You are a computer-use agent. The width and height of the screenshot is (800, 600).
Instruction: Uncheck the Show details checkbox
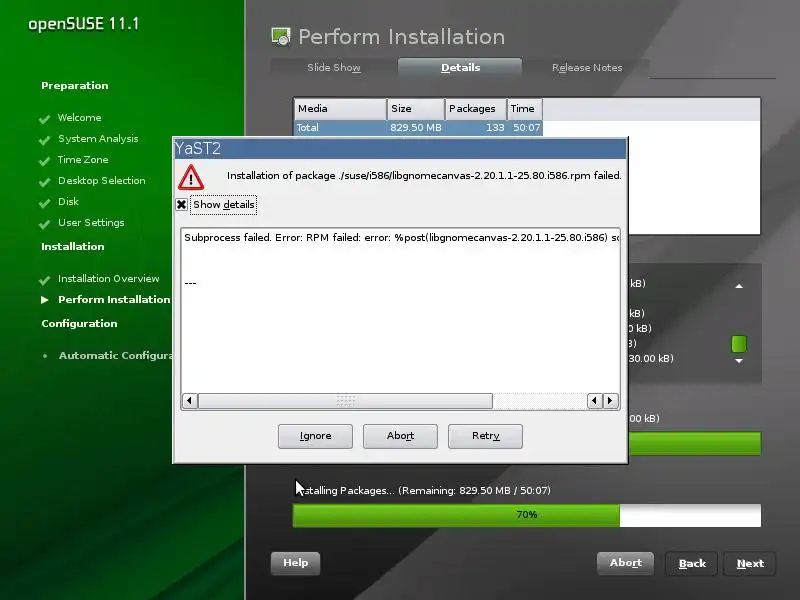[x=181, y=205]
